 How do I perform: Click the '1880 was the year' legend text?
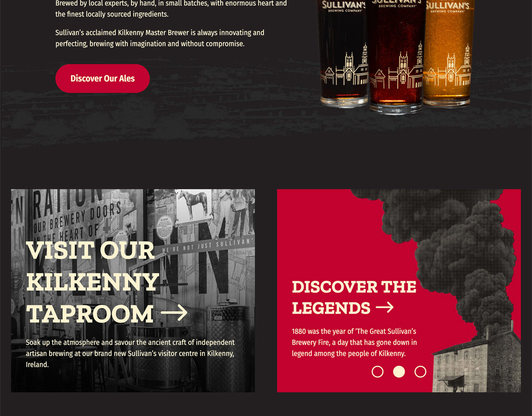354,342
